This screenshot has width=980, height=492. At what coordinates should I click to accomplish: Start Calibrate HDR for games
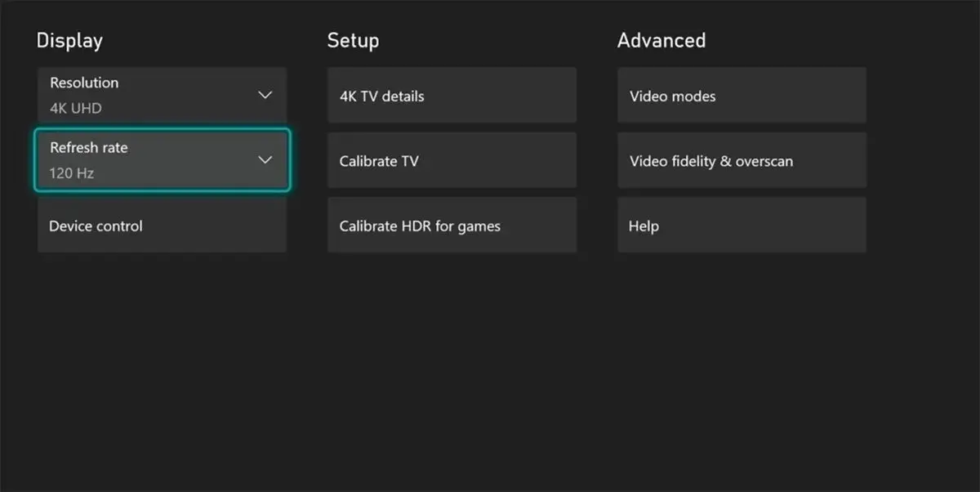(452, 226)
